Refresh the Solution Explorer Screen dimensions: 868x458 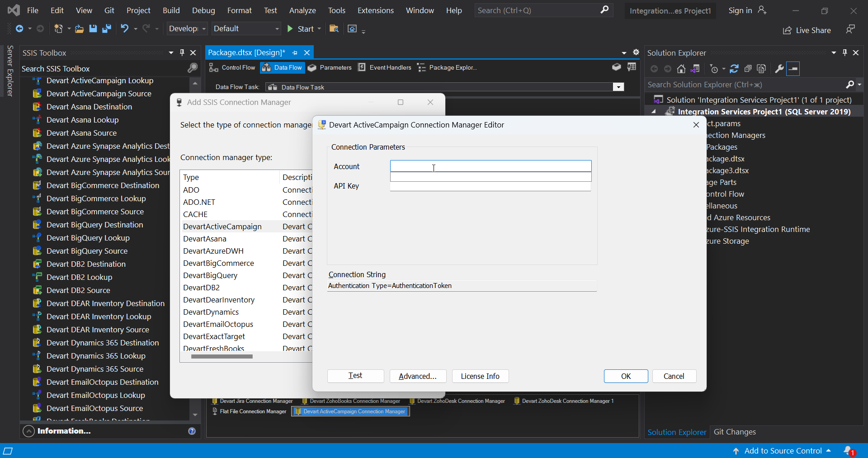tap(734, 69)
